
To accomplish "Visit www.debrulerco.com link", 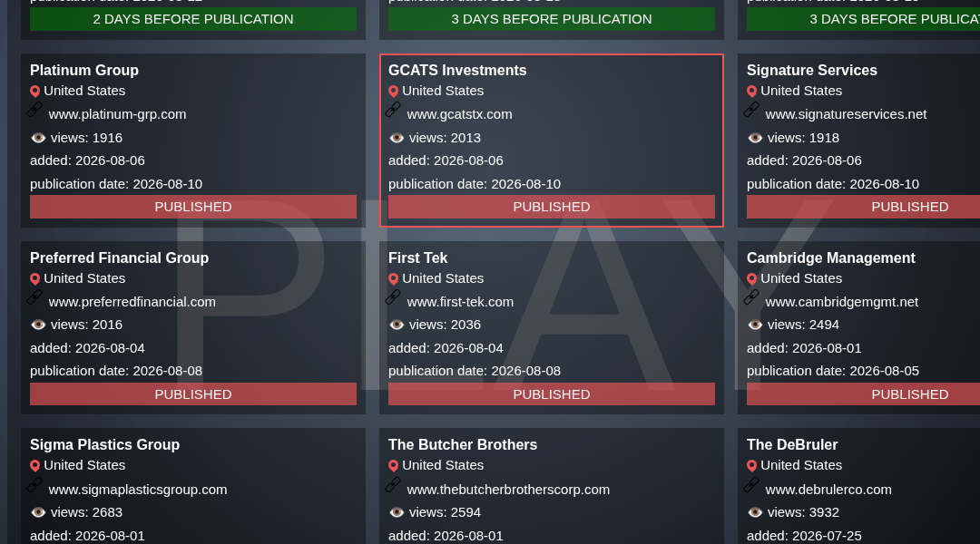I will [x=828, y=490].
